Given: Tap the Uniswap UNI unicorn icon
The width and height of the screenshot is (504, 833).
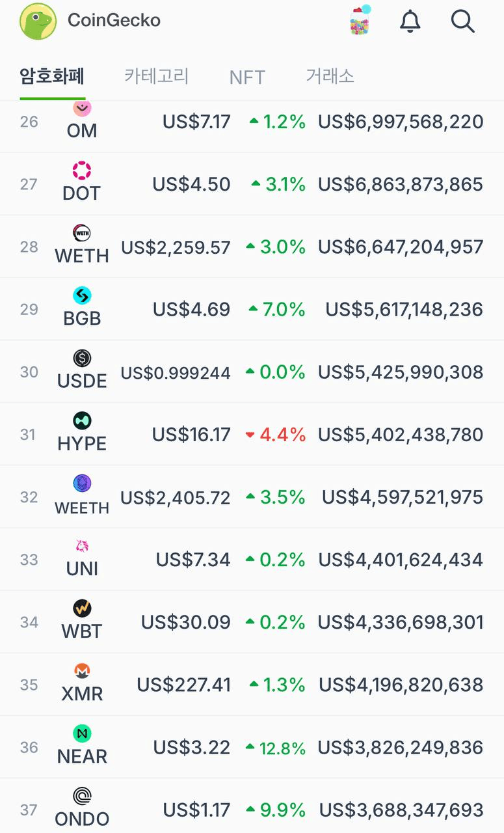Looking at the screenshot, I should pyautogui.click(x=82, y=546).
